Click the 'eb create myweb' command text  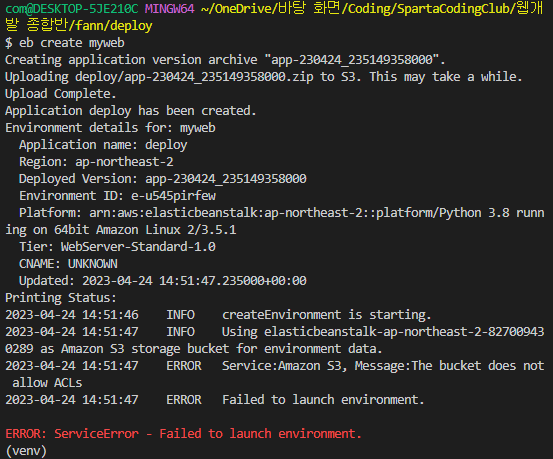[72, 43]
